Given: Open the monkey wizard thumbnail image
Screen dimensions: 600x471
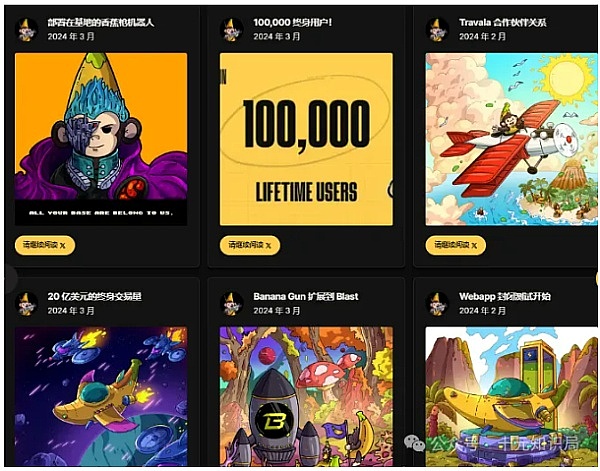Looking at the screenshot, I should click(x=101, y=139).
